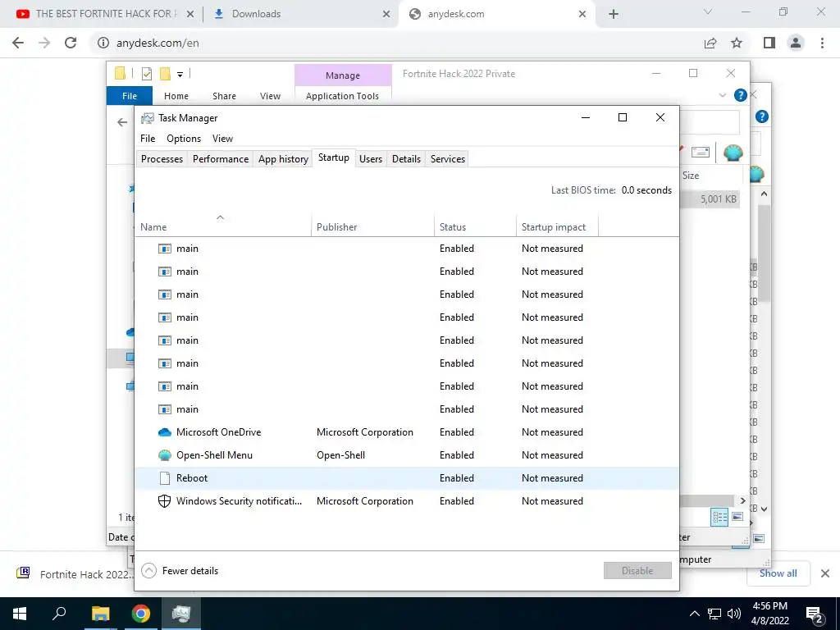Screen dimensions: 840x630
Task: Switch to the Processes tab
Action: coord(162,159)
